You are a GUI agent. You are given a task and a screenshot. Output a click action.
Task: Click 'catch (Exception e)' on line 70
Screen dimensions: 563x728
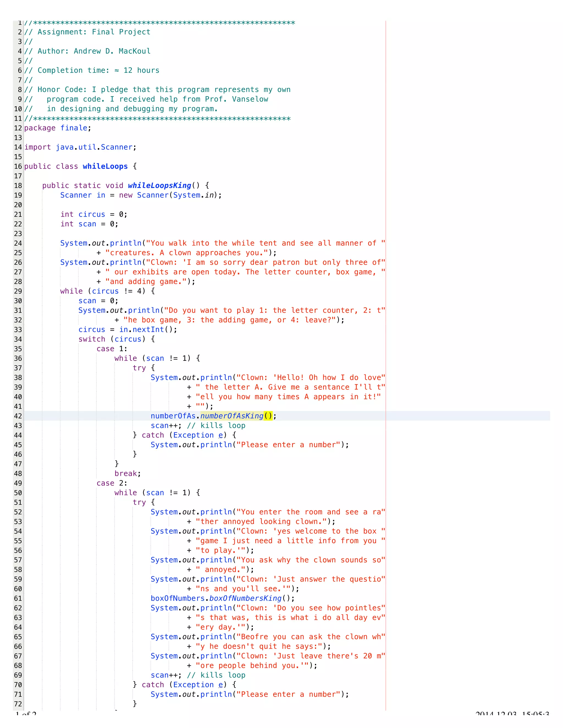(x=184, y=685)
